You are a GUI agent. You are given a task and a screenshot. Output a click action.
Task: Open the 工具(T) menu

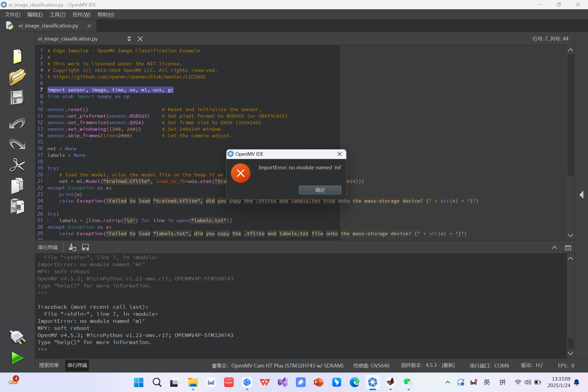pyautogui.click(x=57, y=14)
